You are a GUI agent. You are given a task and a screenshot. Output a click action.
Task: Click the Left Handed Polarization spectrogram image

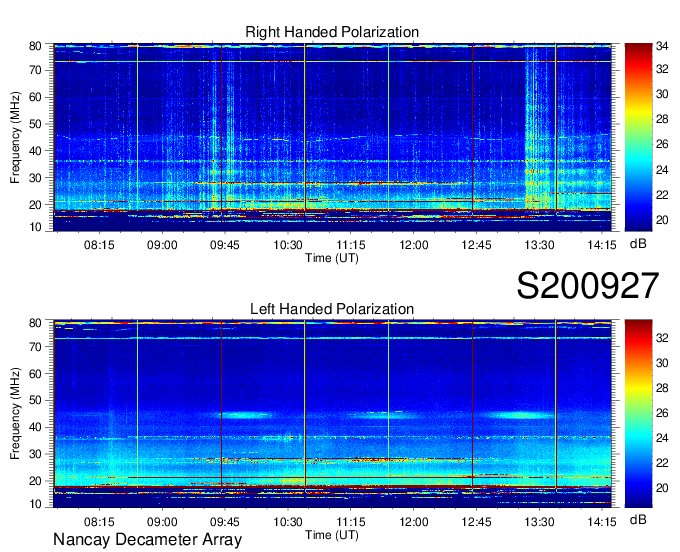click(332, 414)
